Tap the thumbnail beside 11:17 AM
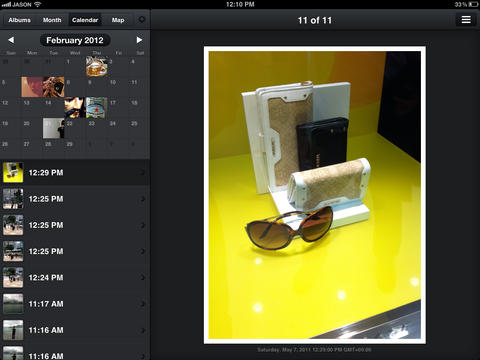 point(13,304)
